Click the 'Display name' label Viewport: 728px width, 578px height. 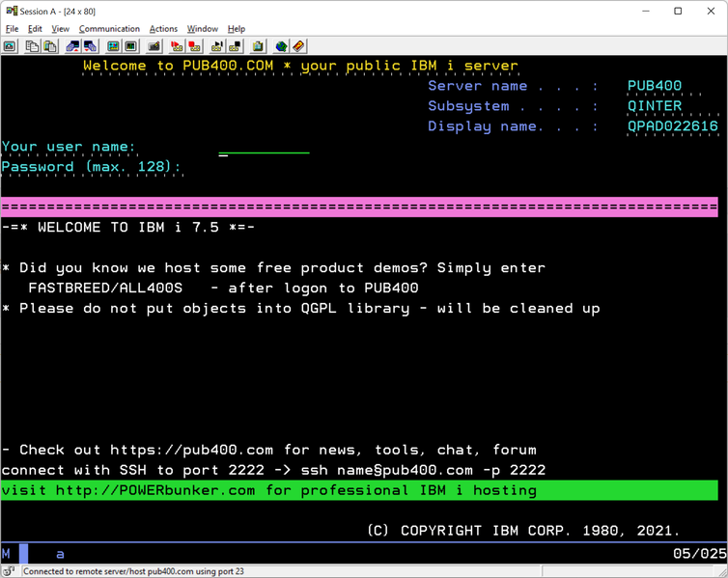tap(486, 126)
